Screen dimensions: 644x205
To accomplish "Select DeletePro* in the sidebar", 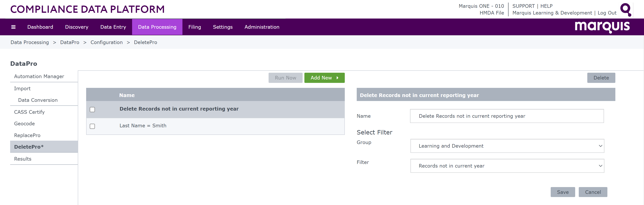I will (44, 147).
